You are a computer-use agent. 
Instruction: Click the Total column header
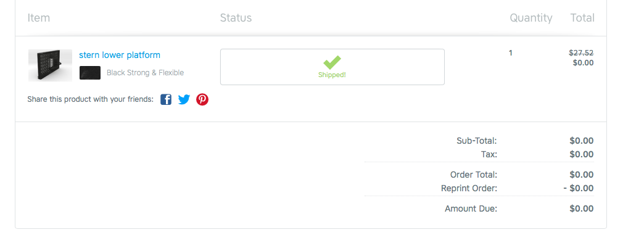tap(582, 18)
